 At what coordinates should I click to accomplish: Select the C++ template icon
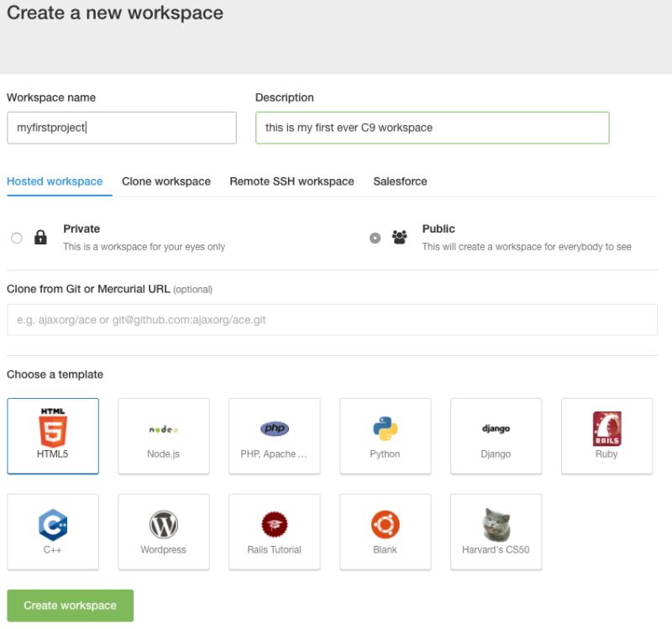coord(53,525)
